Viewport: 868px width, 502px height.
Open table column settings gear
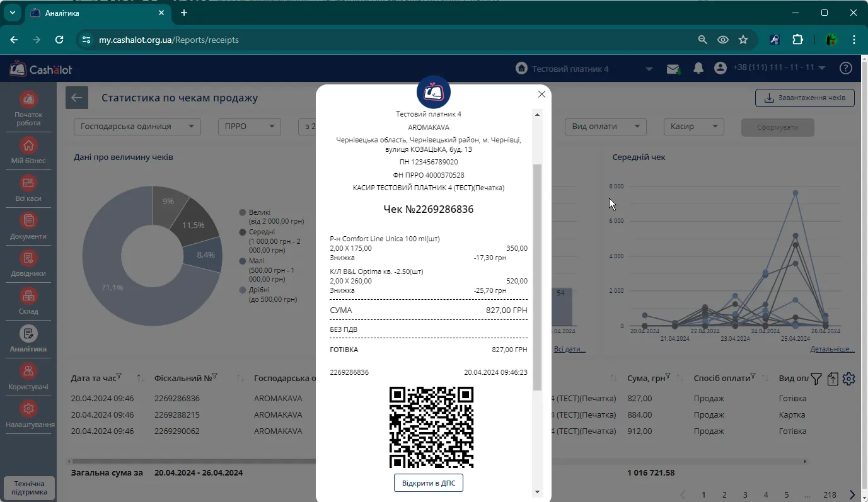coord(848,379)
